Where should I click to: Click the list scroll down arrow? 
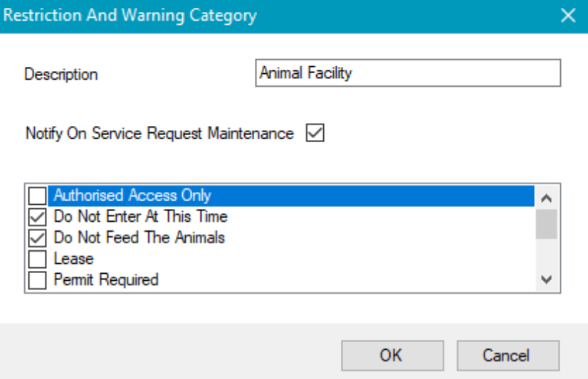pos(547,280)
